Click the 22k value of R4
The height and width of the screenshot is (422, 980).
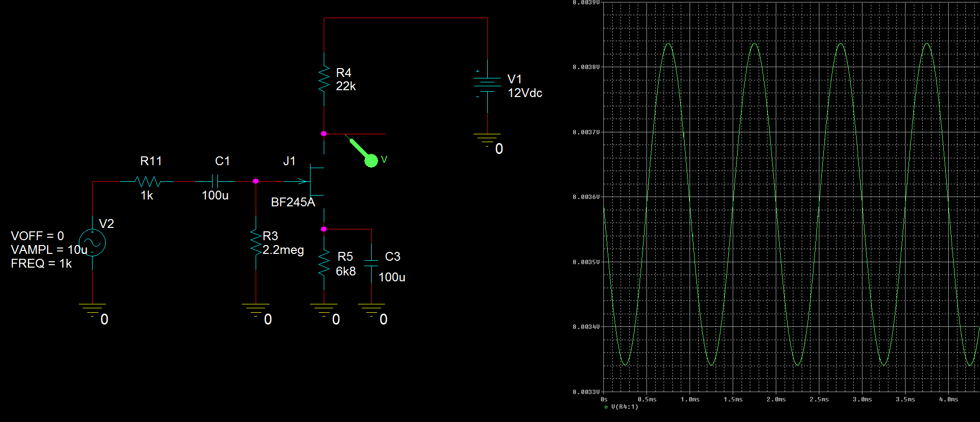(x=346, y=86)
